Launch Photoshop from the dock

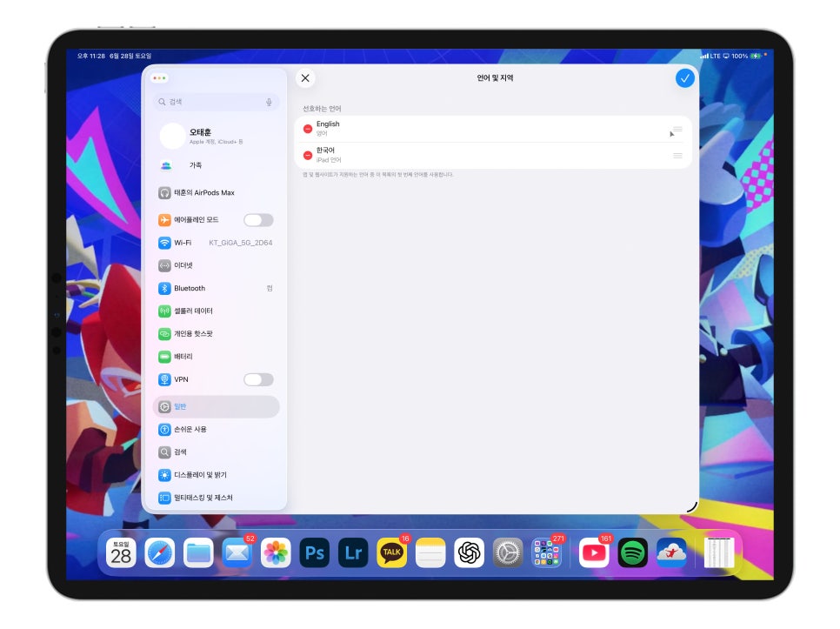[315, 553]
